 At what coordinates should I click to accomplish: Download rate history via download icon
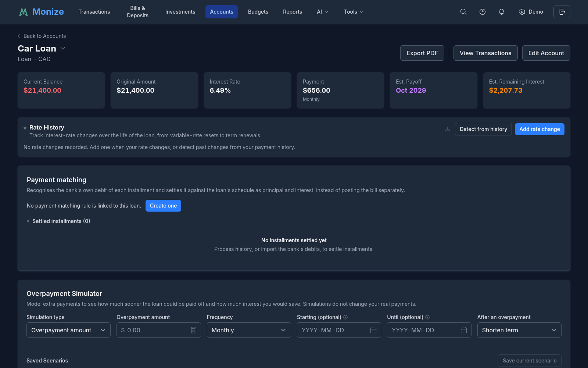point(448,129)
